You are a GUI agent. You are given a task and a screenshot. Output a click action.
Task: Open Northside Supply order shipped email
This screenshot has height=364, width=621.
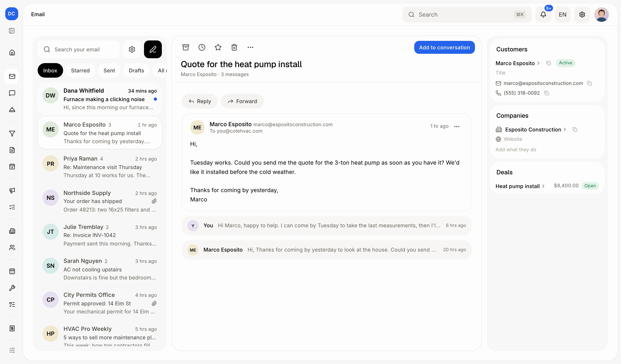click(100, 201)
